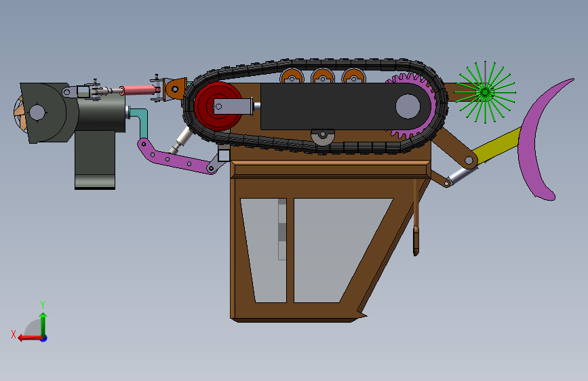Select the silver hydraulic cylinder near yellow arm
This screenshot has width=588, height=381.
click(463, 175)
